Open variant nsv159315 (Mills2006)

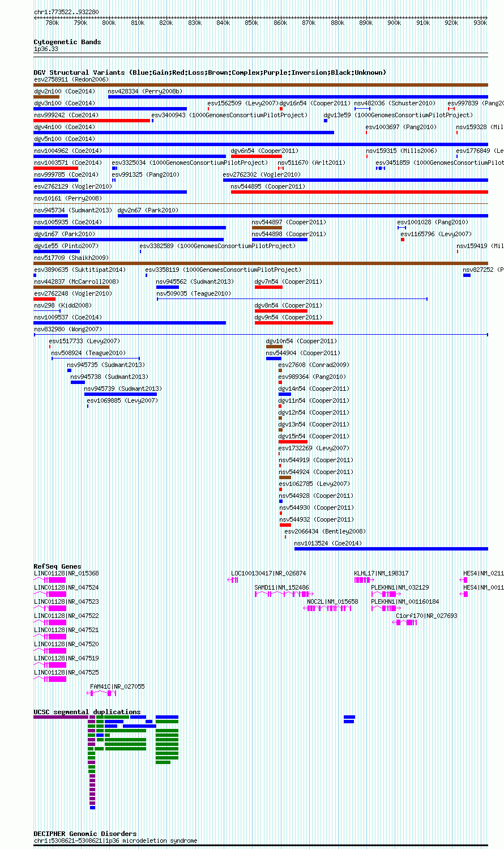[x=402, y=151]
